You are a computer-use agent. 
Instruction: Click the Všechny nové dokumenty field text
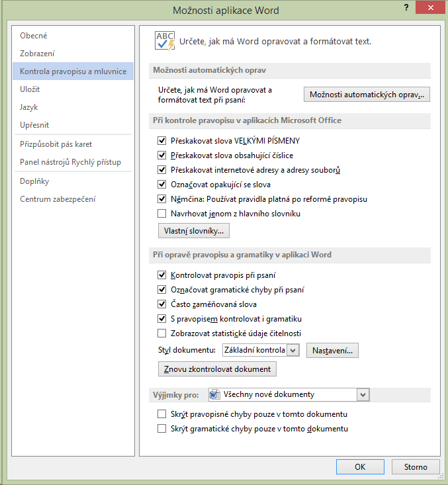tap(269, 394)
